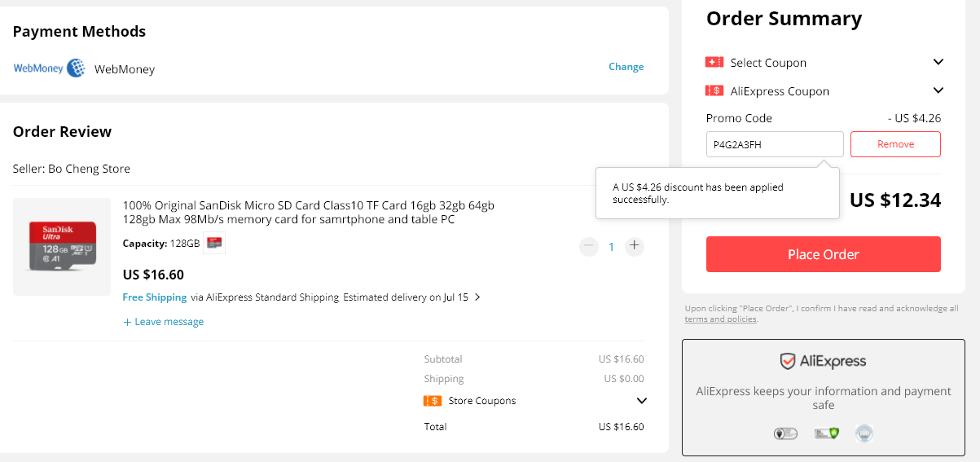
Task: Click the Estimated delivery on Jul 15 text
Action: pos(406,297)
